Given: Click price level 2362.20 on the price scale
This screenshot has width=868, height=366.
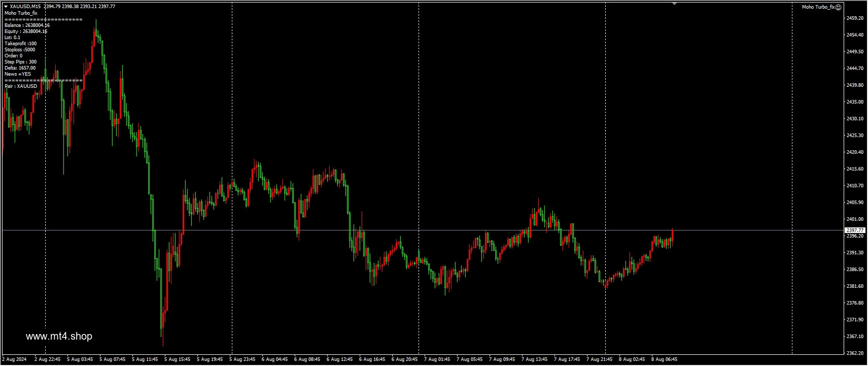Looking at the screenshot, I should (855, 353).
